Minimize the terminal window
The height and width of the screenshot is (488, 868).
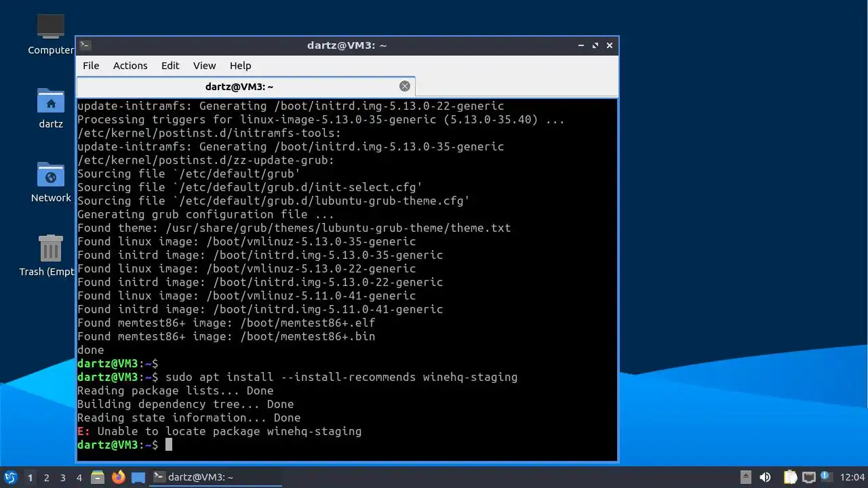point(581,45)
